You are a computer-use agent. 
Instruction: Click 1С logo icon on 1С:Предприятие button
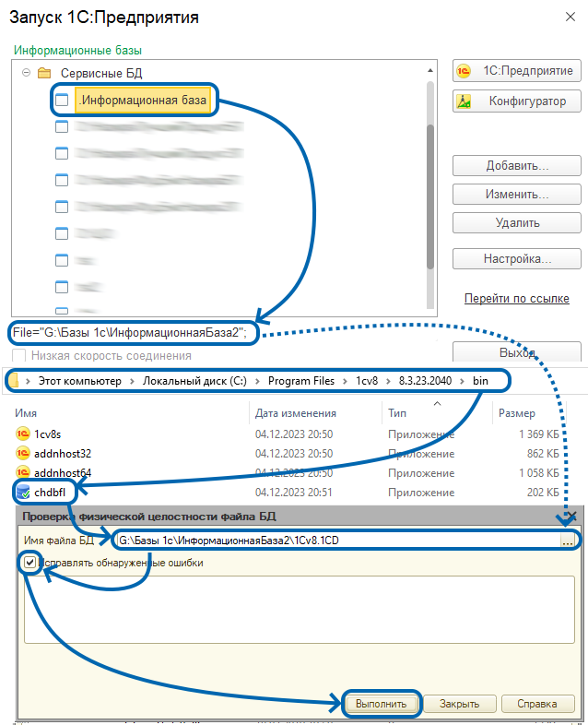click(464, 71)
